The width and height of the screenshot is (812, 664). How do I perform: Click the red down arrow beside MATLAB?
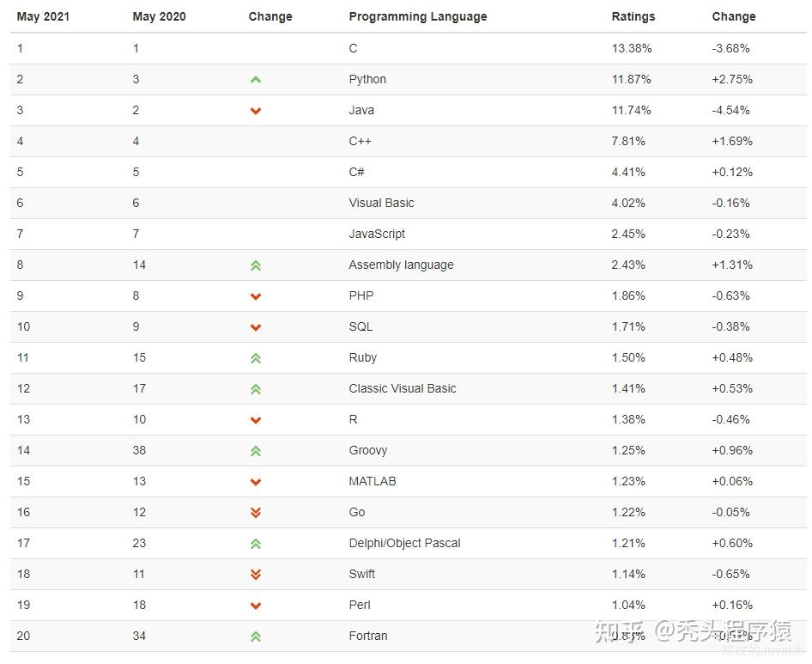click(x=255, y=482)
